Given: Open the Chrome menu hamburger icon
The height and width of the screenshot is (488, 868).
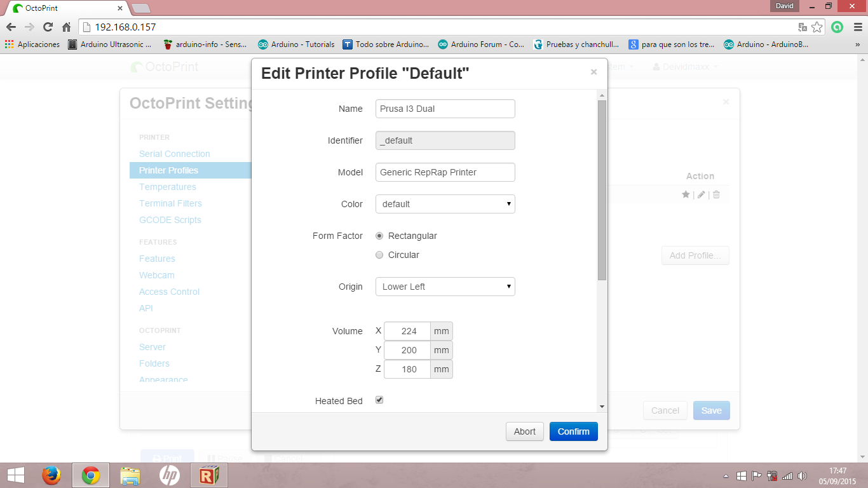Looking at the screenshot, I should pyautogui.click(x=857, y=27).
